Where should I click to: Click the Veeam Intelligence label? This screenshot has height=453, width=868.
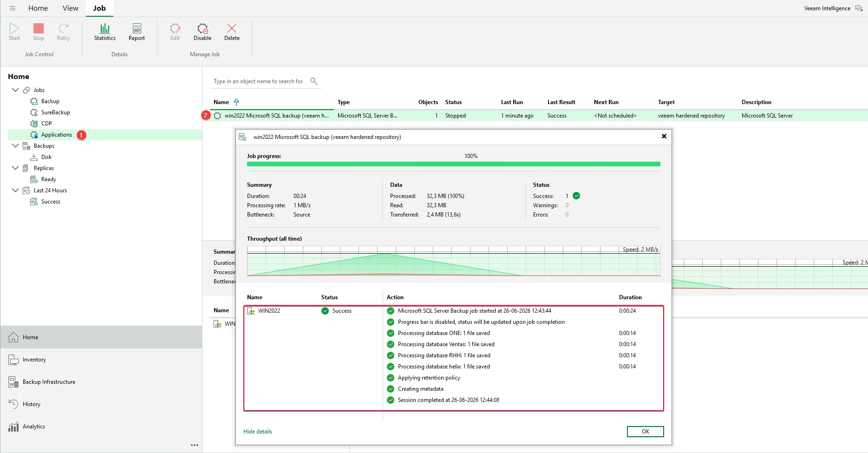[827, 8]
